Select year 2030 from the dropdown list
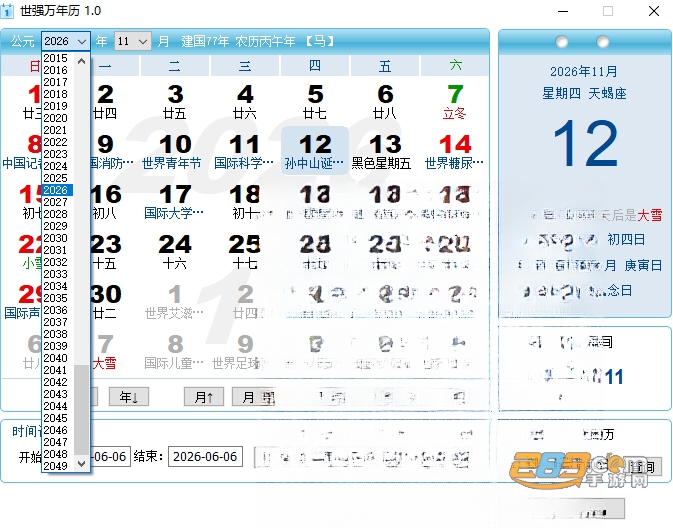The width and height of the screenshot is (673, 528). pyautogui.click(x=56, y=238)
